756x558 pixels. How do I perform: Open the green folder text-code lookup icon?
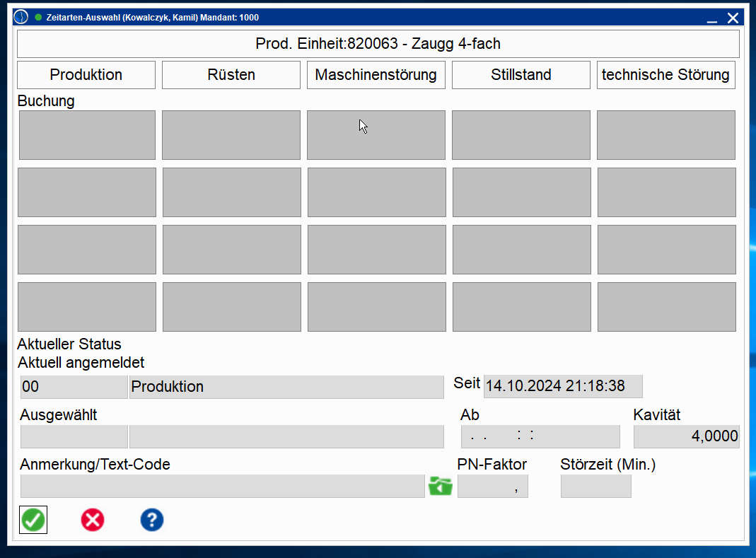pyautogui.click(x=441, y=487)
